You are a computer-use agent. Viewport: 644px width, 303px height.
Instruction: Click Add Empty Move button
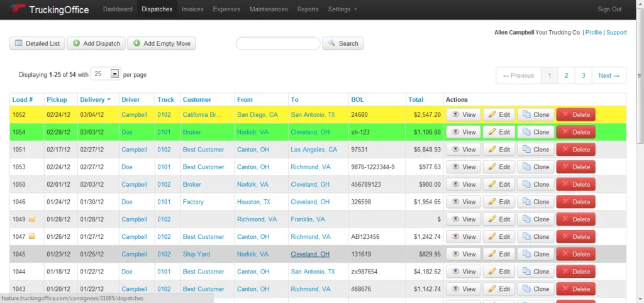tap(162, 43)
